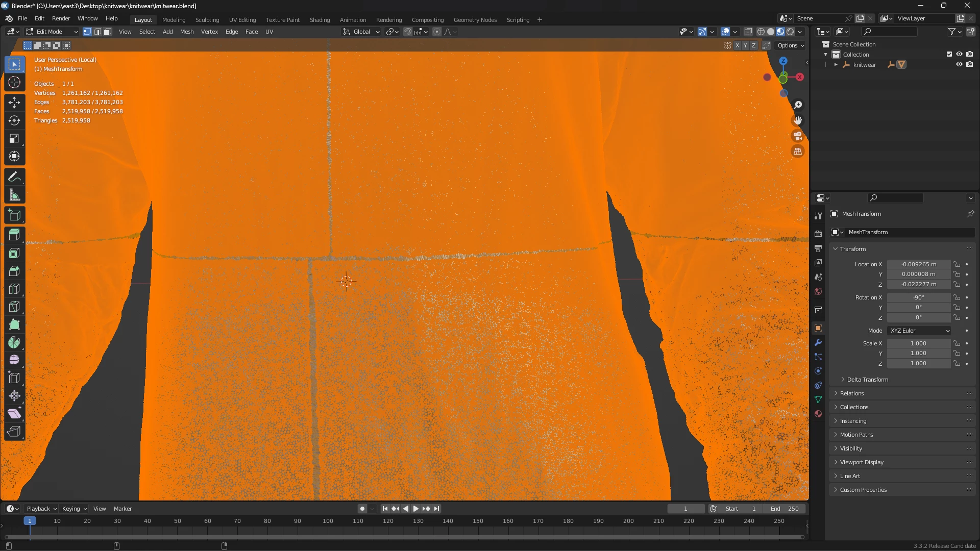Select the Knife tool
The width and height of the screenshot is (980, 551).
[14, 307]
